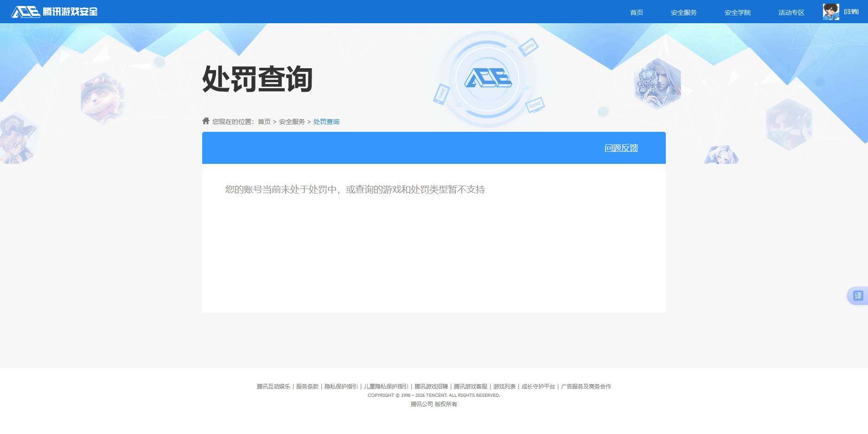The image size is (868, 434).
Task: Click 首页 in the breadcrumb trail
Action: (x=264, y=121)
